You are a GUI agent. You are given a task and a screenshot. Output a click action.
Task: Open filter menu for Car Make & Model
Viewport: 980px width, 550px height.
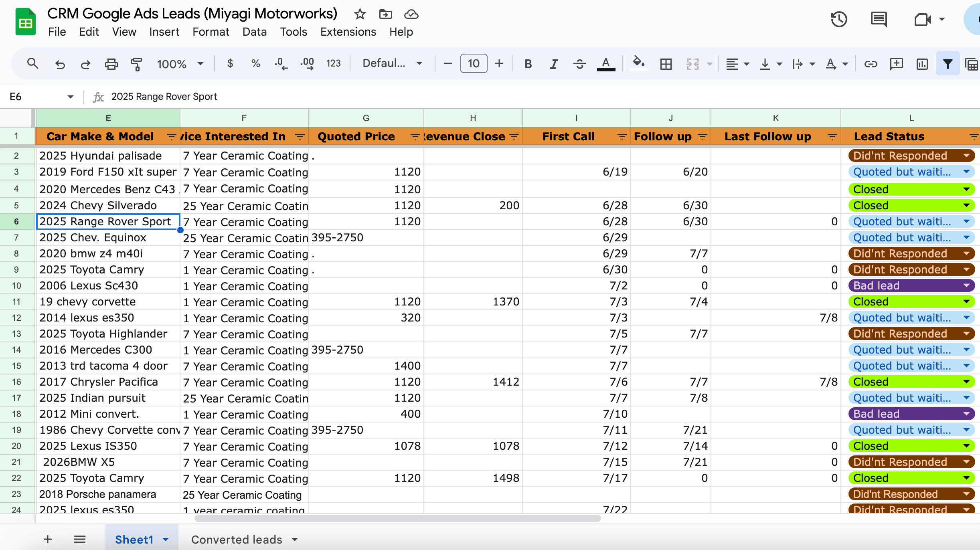tap(171, 137)
